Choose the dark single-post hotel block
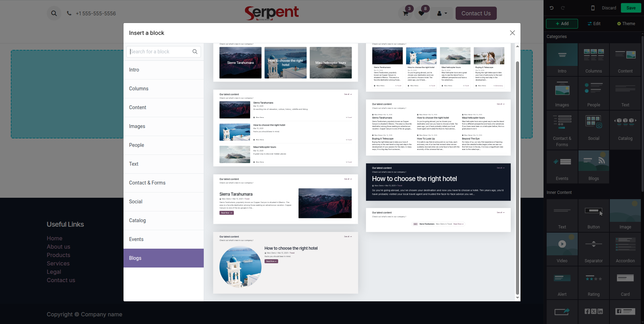The width and height of the screenshot is (644, 324). point(438,182)
